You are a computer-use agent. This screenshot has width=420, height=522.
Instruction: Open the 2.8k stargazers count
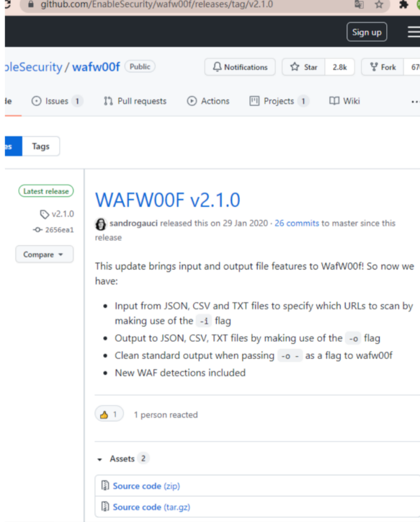(x=339, y=67)
